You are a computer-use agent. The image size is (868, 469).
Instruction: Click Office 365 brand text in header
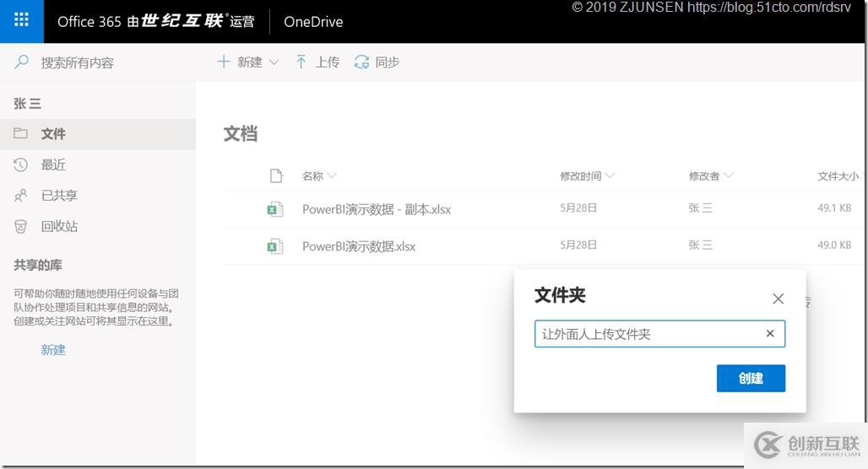(90, 22)
